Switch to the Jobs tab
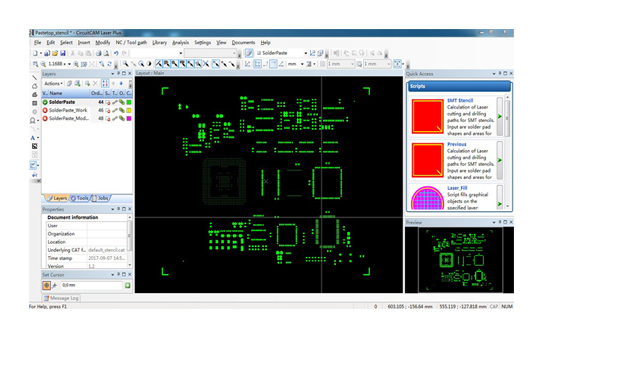 click(x=100, y=198)
